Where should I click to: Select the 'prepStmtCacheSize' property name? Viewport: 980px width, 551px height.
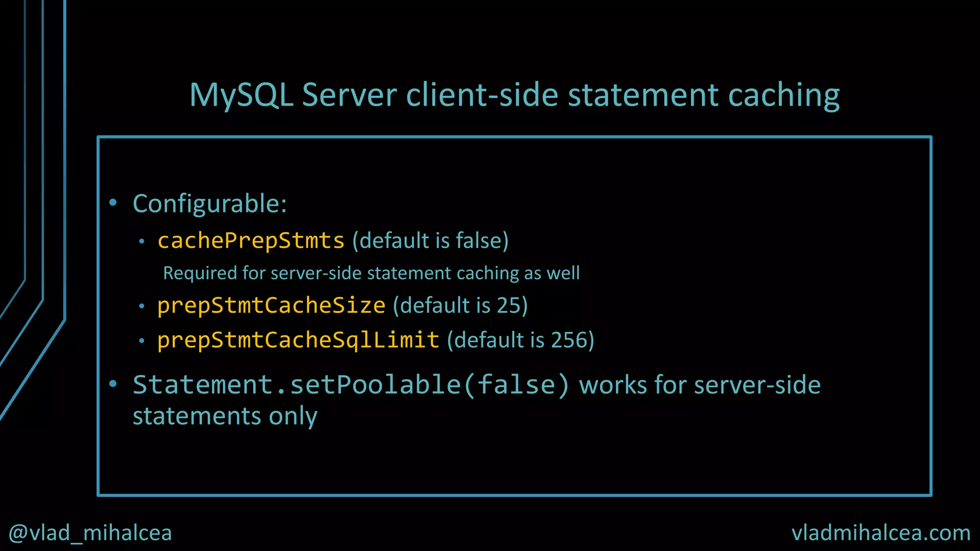271,305
